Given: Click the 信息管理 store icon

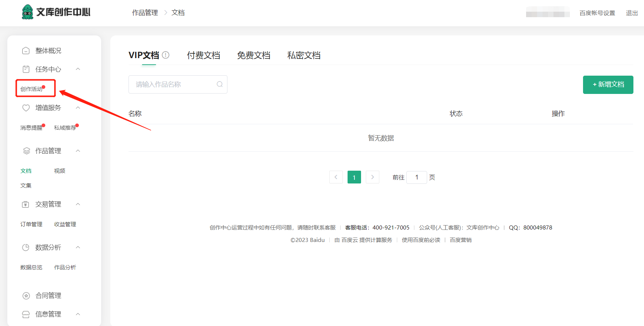Looking at the screenshot, I should click(x=26, y=314).
